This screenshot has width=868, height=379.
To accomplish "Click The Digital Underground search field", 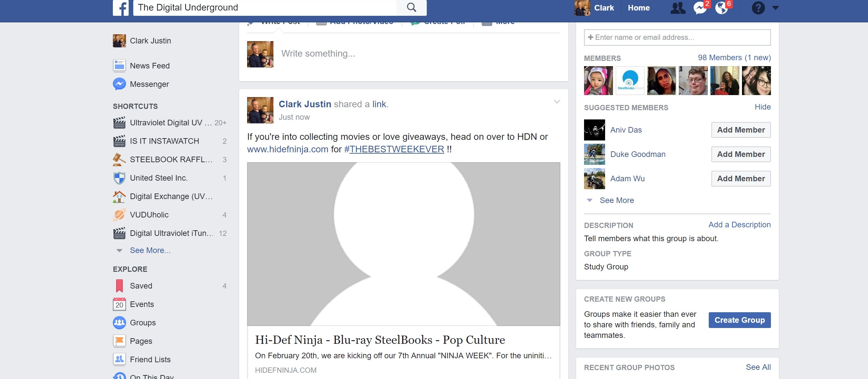I will 265,8.
